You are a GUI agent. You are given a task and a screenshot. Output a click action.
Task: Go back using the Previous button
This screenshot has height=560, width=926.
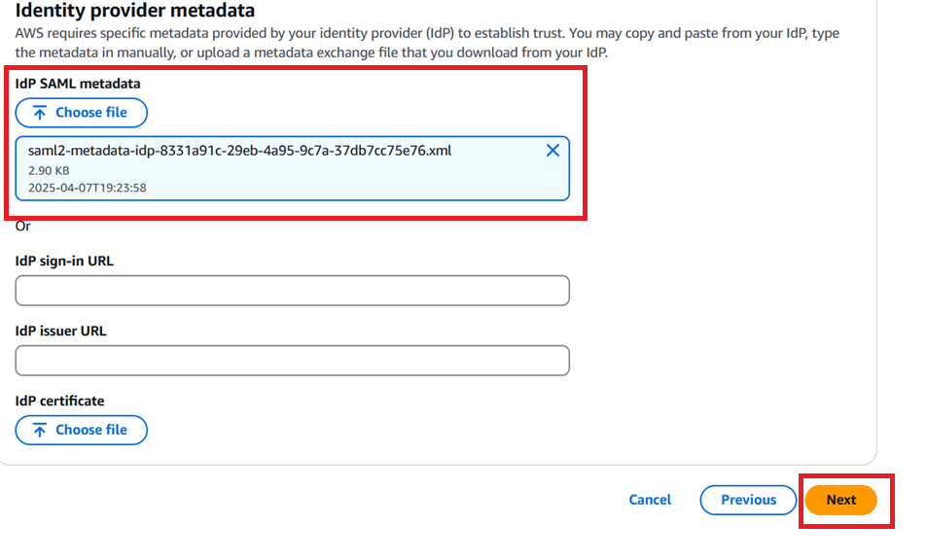coord(747,499)
